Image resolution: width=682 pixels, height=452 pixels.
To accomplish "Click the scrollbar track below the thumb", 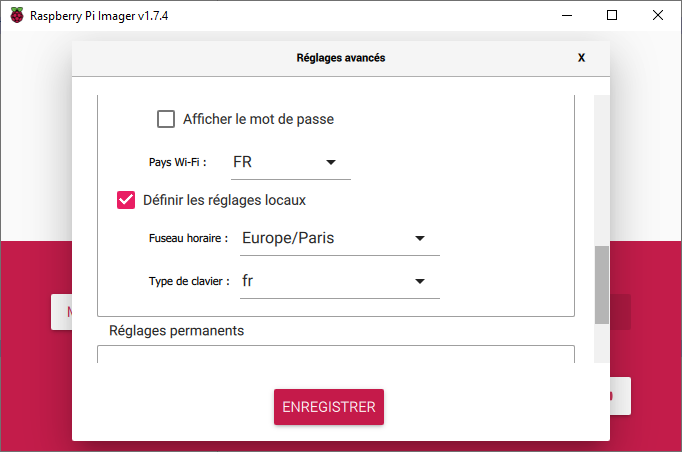I will (x=601, y=345).
